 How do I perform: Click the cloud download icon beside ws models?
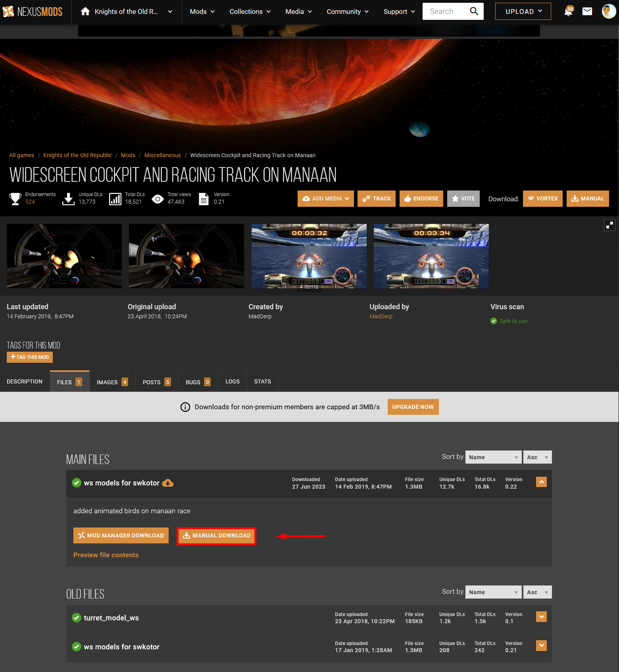168,483
